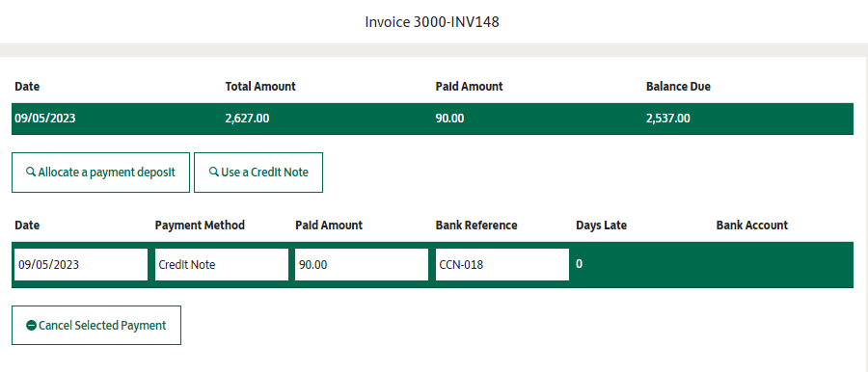This screenshot has width=868, height=372.
Task: Click the Invoice 3000-INV148 title
Action: (x=432, y=22)
